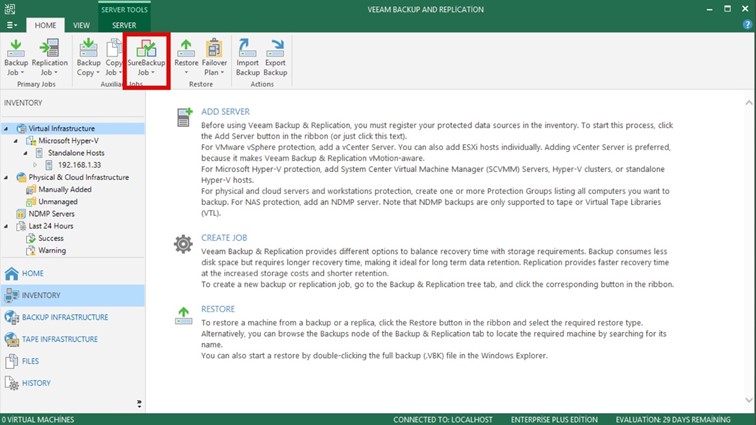The width and height of the screenshot is (756, 425).
Task: Click the Import Backup icon
Action: click(247, 48)
